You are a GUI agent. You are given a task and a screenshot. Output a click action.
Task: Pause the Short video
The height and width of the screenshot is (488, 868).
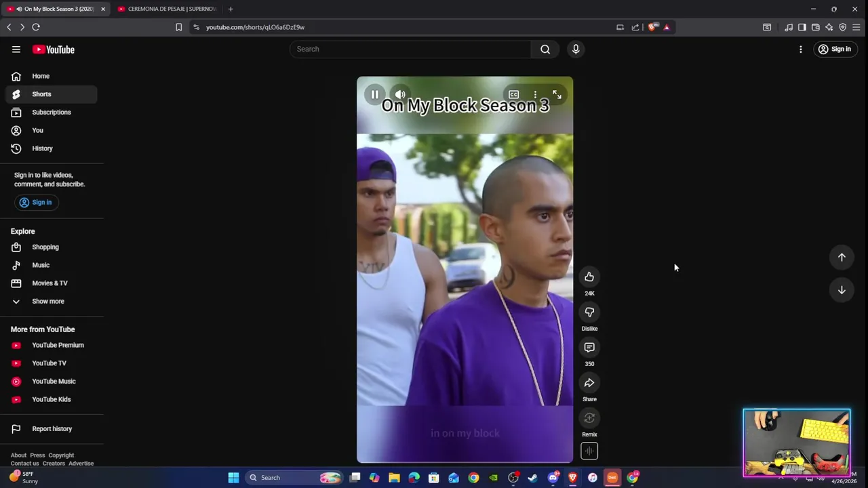click(375, 95)
